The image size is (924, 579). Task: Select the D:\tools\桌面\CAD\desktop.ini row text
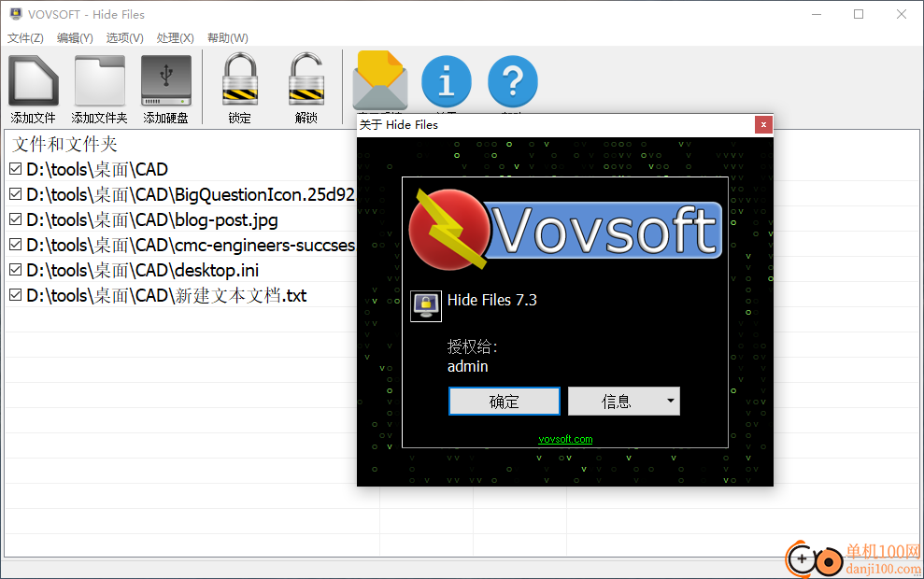143,270
